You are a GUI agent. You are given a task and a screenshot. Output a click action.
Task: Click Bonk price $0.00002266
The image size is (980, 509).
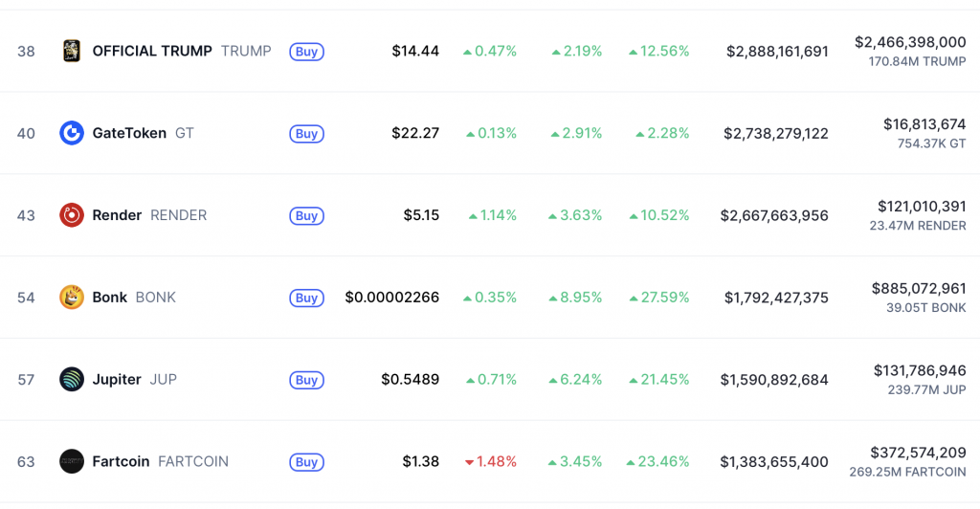point(391,298)
